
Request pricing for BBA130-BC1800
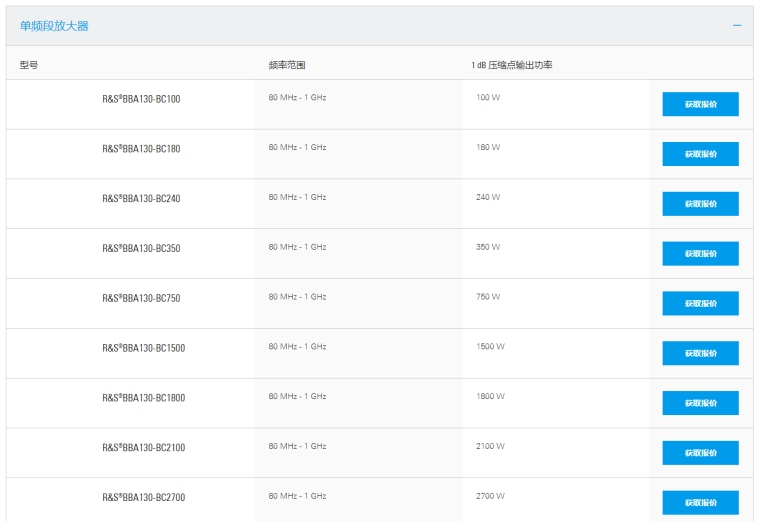pyautogui.click(x=700, y=403)
